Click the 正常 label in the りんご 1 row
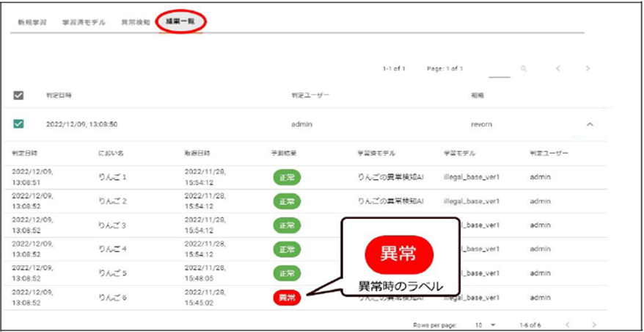This screenshot has height=332, width=644. [287, 178]
